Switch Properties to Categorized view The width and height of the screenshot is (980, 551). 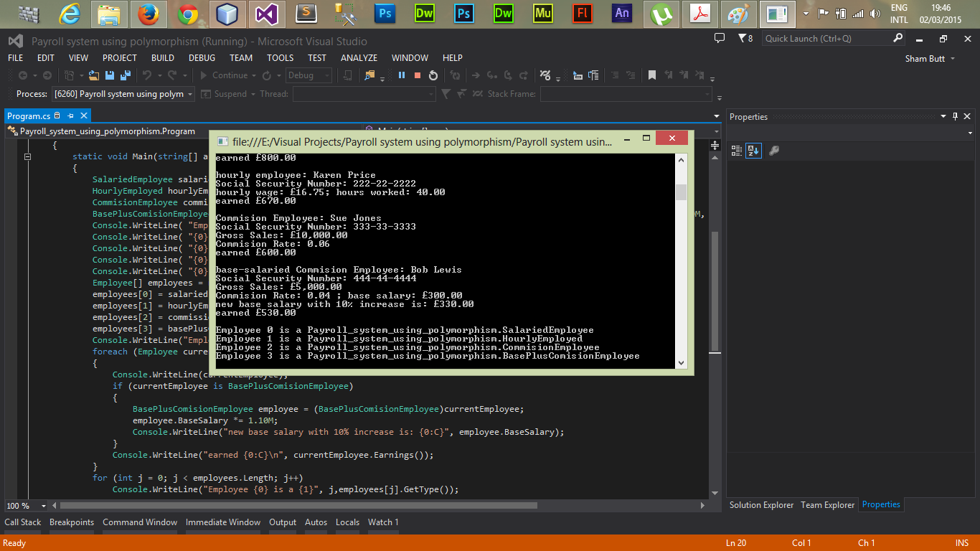pos(737,151)
